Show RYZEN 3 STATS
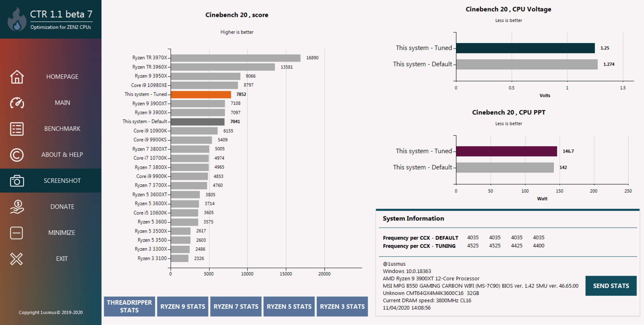The height and width of the screenshot is (325, 644). coord(342,306)
